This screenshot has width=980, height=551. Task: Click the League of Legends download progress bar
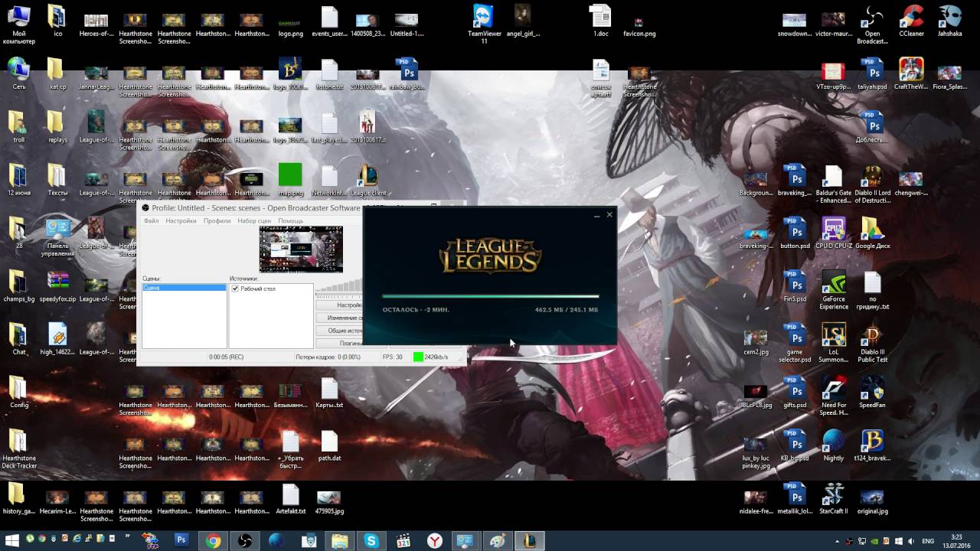[491, 296]
